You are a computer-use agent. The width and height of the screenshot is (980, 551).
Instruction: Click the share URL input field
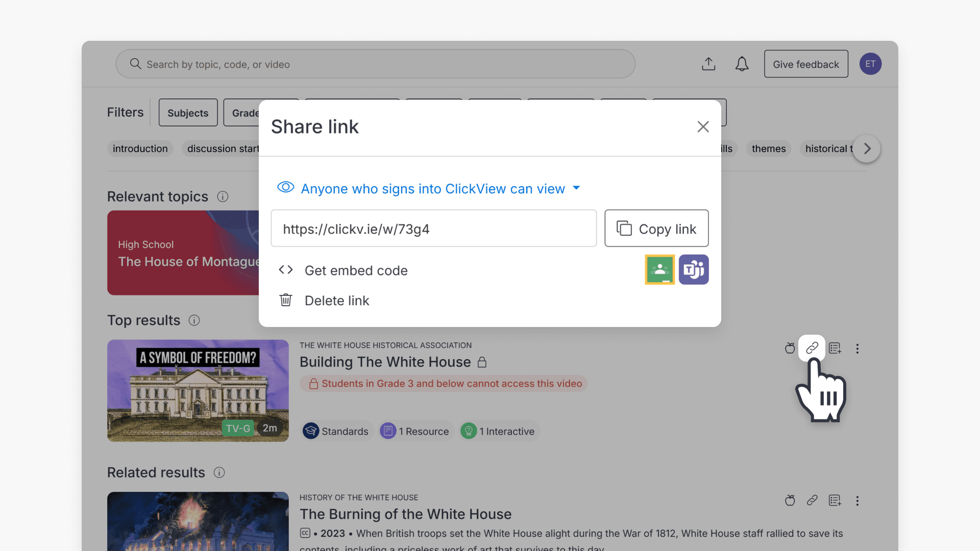433,228
